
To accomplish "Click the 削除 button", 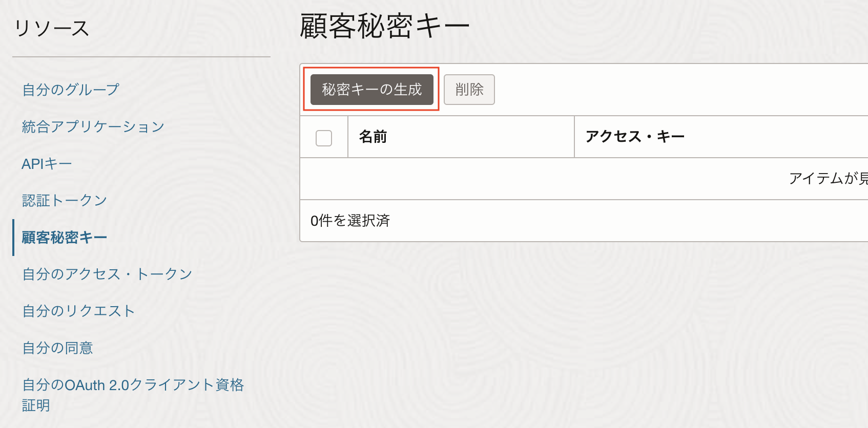I will click(469, 89).
